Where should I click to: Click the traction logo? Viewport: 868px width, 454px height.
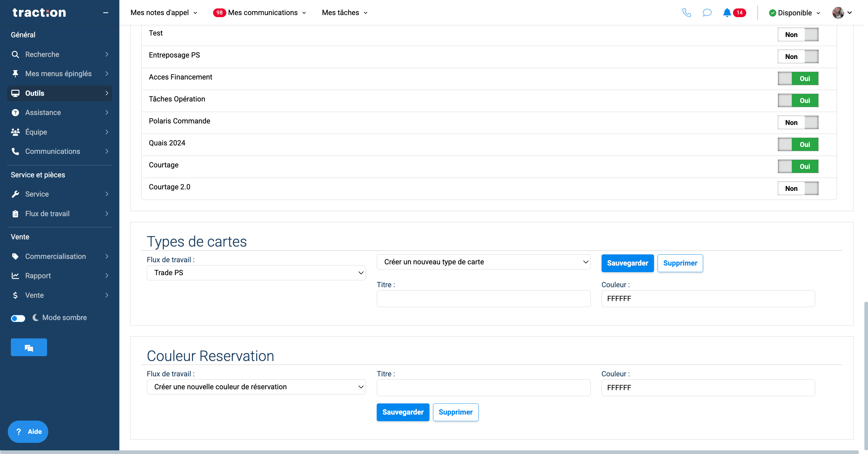(x=39, y=12)
